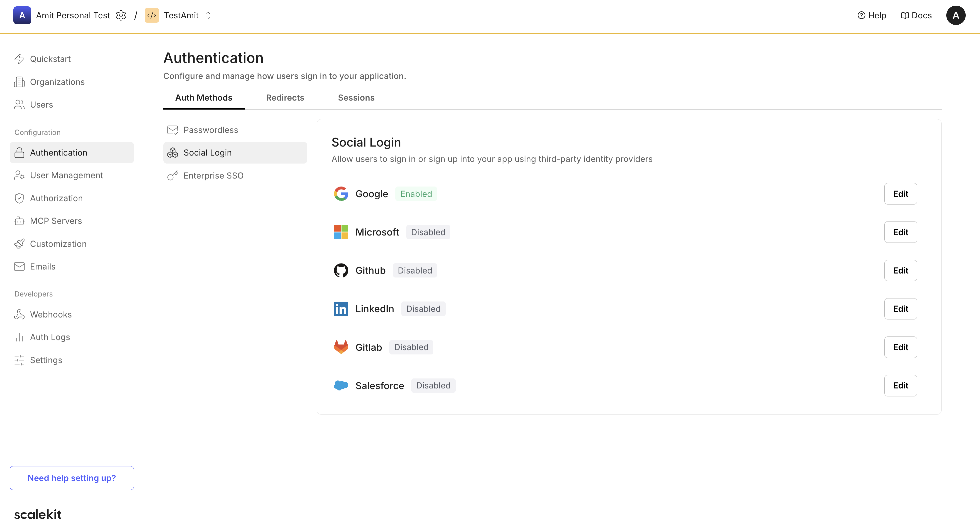The width and height of the screenshot is (980, 529).
Task: Edit the Salesforce provider
Action: coord(900,386)
